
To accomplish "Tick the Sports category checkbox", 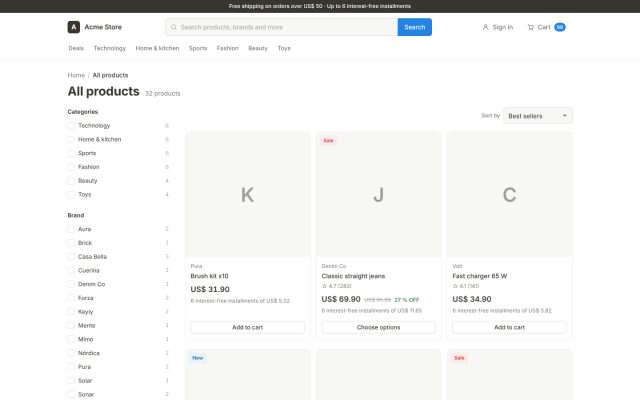I will tap(71, 153).
